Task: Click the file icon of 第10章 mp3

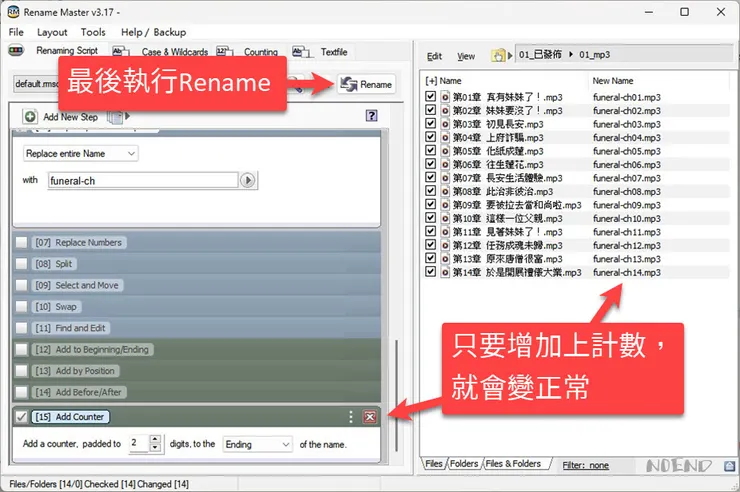Action: (445, 218)
